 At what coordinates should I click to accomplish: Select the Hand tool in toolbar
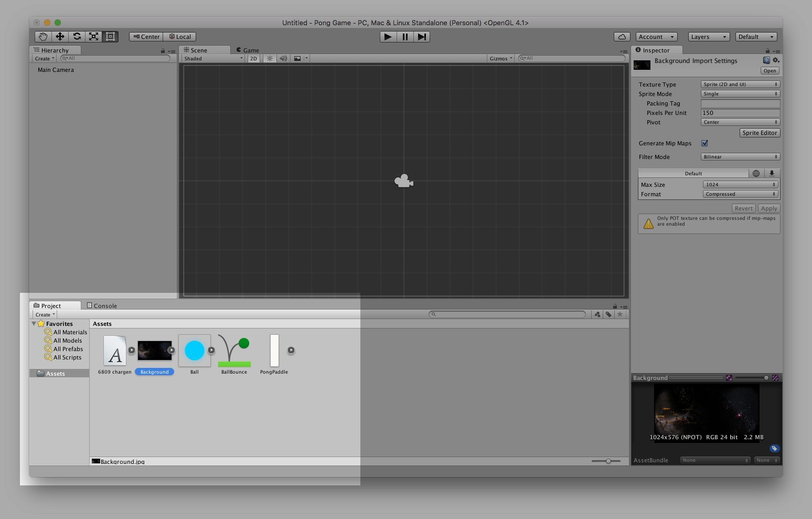43,37
